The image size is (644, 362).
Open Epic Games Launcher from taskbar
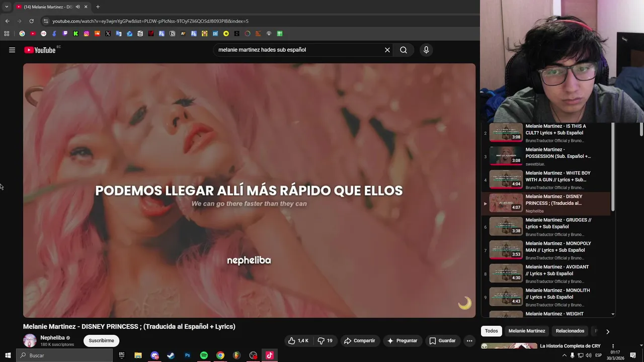[x=122, y=355]
